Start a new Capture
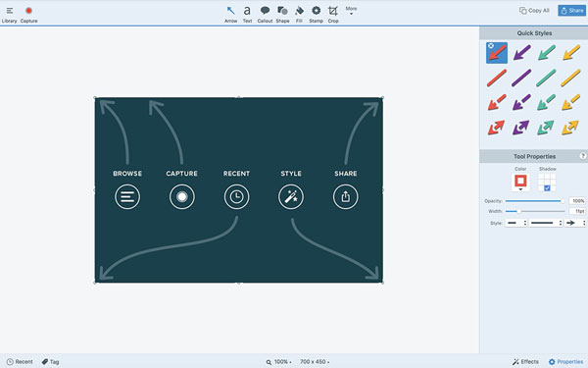Image resolution: width=588 pixels, height=368 pixels. (x=28, y=15)
